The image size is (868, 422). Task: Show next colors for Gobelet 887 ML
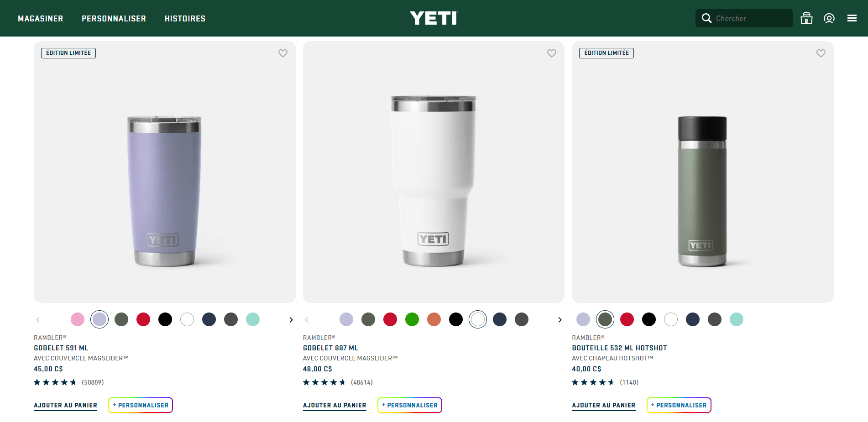click(560, 320)
